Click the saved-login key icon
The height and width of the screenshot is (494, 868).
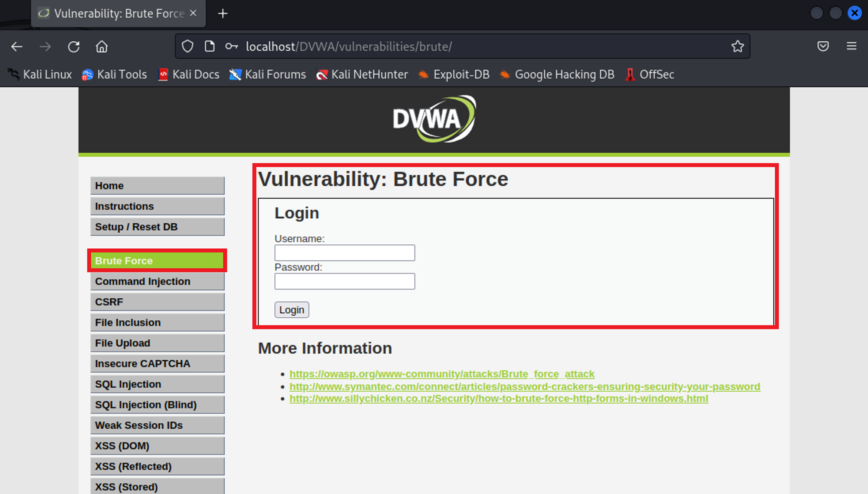click(231, 46)
